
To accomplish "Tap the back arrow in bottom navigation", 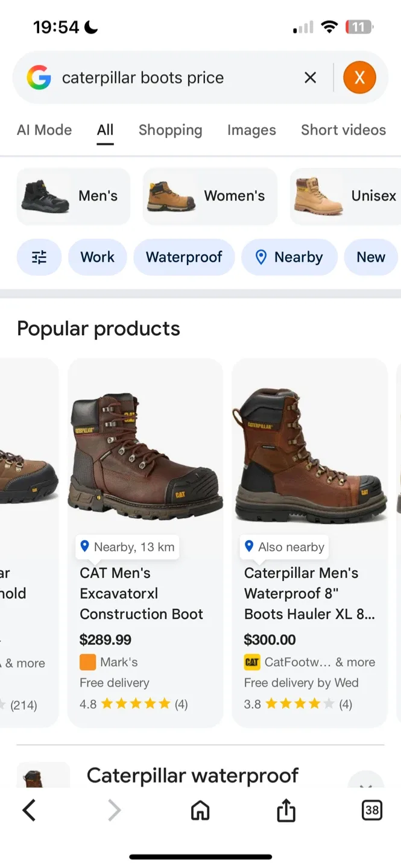I will pos(29,810).
